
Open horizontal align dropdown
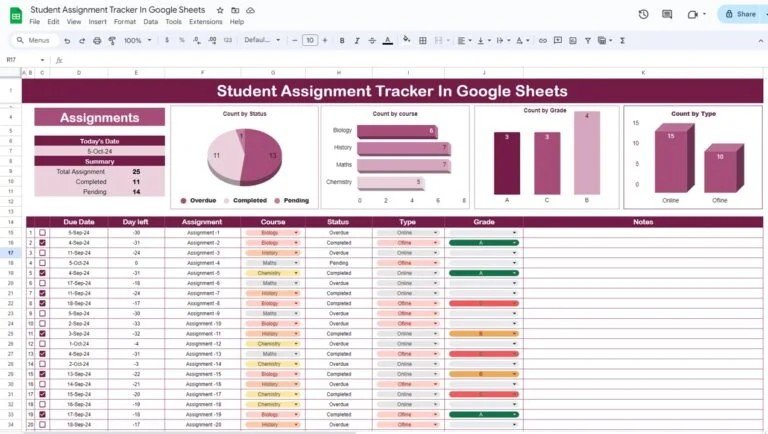coord(464,41)
